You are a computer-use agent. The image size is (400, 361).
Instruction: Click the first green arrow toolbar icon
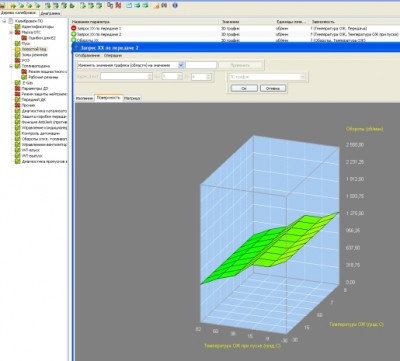[13, 5]
